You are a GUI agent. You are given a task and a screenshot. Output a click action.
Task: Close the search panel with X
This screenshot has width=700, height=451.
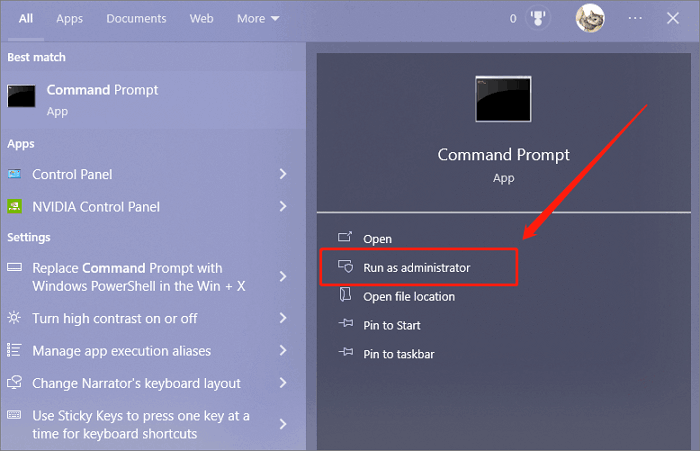click(673, 18)
